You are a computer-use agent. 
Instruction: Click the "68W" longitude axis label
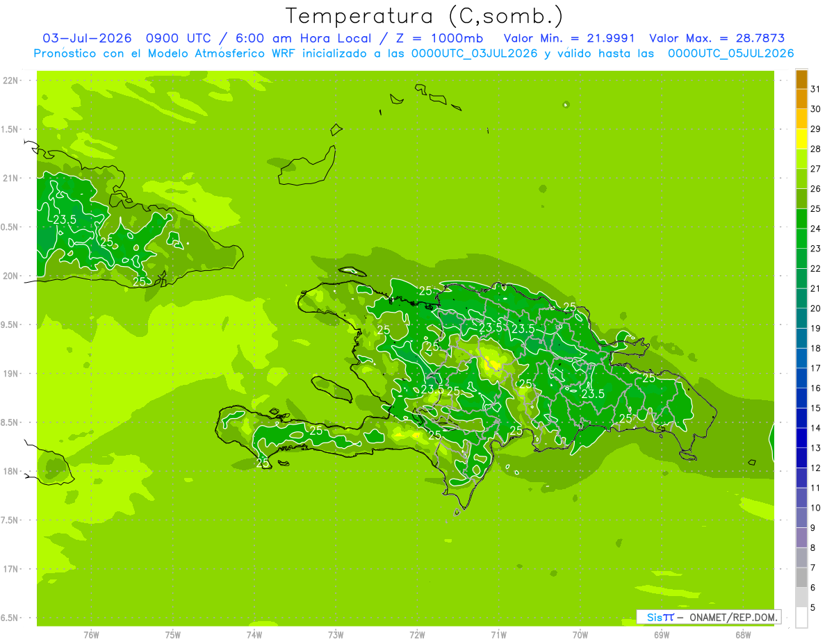(743, 635)
